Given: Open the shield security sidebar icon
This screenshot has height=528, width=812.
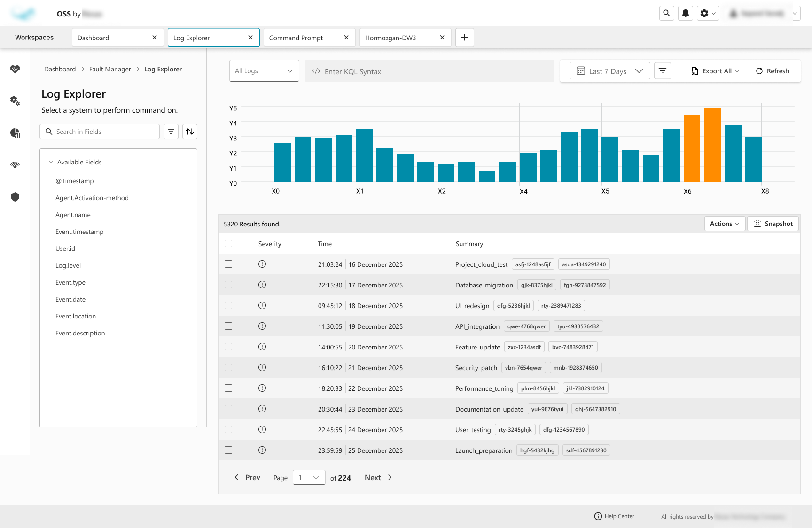Looking at the screenshot, I should coord(15,197).
